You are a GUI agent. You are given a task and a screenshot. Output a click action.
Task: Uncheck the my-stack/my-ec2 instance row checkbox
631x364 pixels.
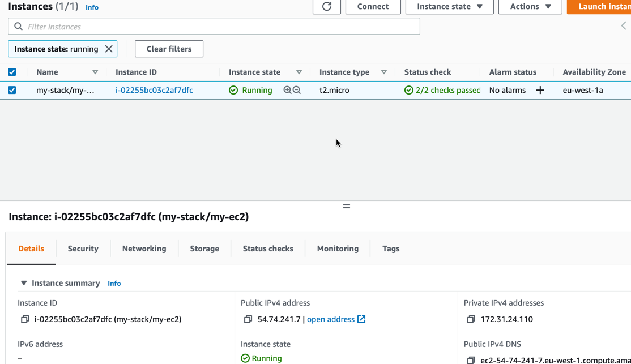pyautogui.click(x=12, y=90)
